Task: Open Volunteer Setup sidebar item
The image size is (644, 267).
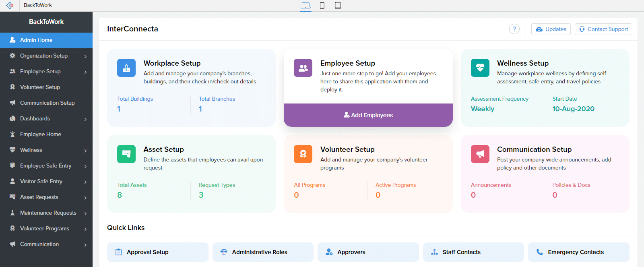Action: 46,87
